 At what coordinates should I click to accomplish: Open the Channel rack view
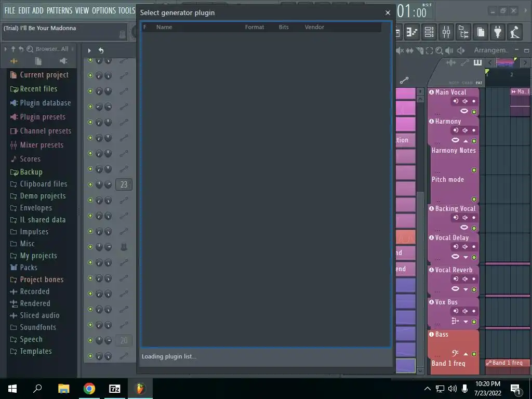[x=429, y=32]
